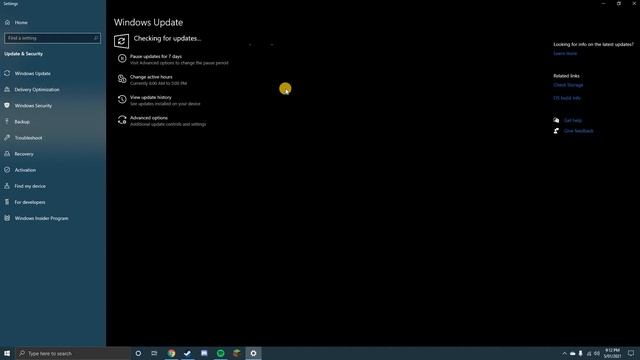Click the Get help link
This screenshot has width=640, height=360.
[x=573, y=120]
